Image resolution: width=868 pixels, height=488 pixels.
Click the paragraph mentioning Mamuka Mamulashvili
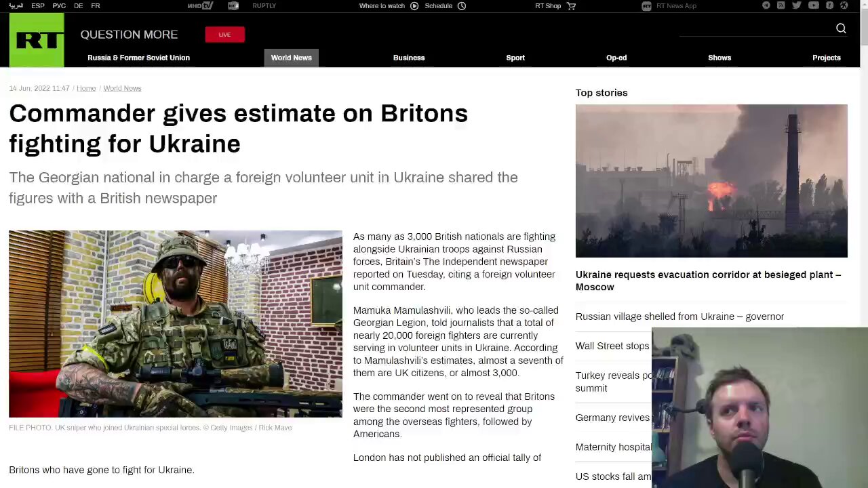(458, 342)
